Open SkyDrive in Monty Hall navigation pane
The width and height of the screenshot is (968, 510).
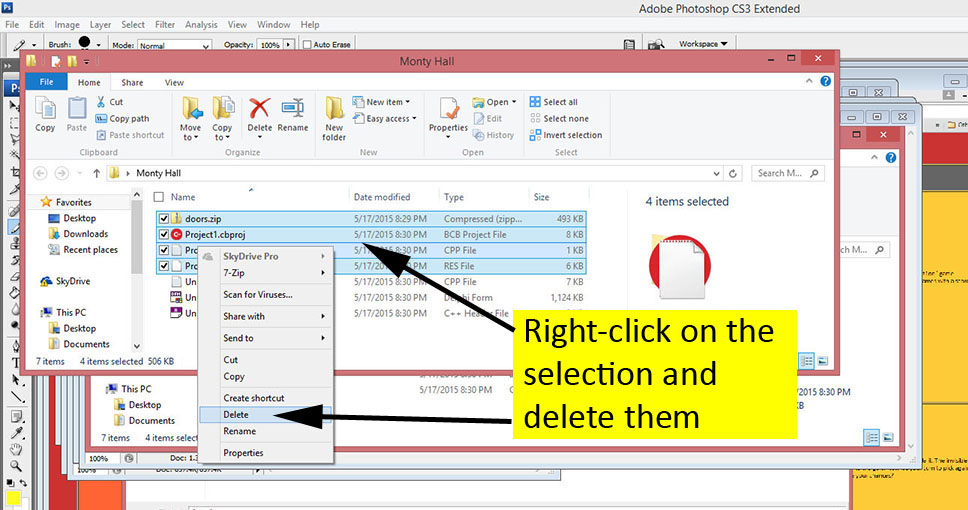click(x=65, y=282)
